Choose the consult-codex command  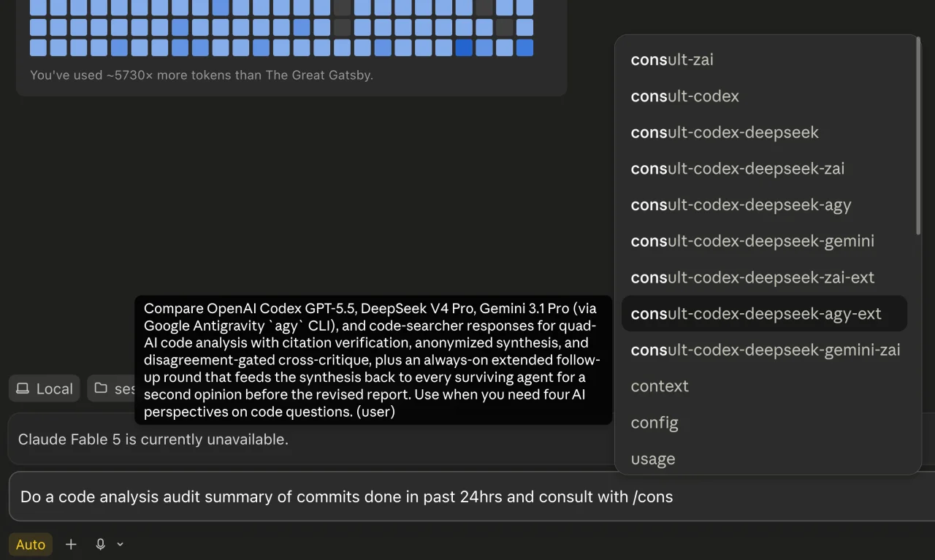pos(764,96)
